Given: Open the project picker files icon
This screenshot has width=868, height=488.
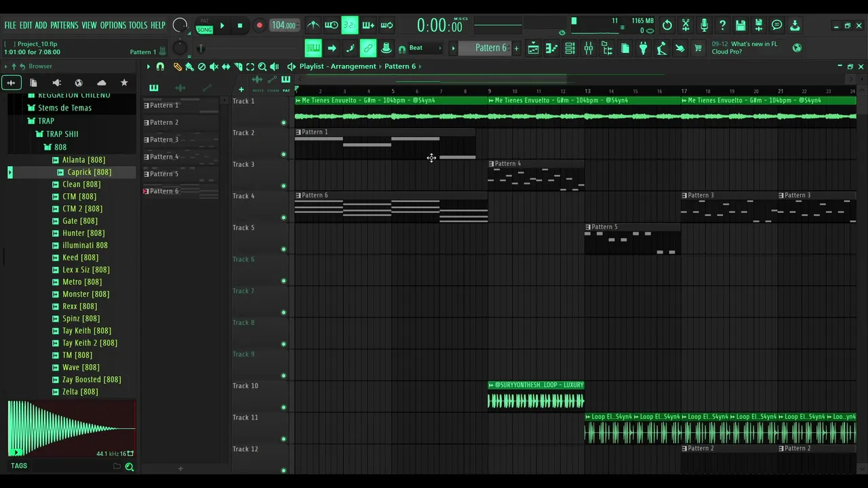Looking at the screenshot, I should pos(625,48).
